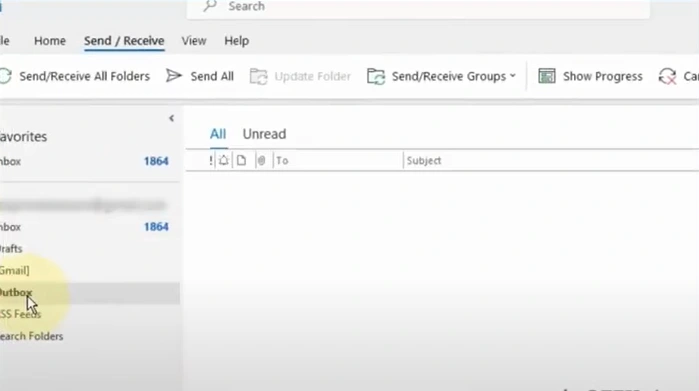This screenshot has height=391, width=699.
Task: Open the RSS Feeds folder
Action: point(90,314)
